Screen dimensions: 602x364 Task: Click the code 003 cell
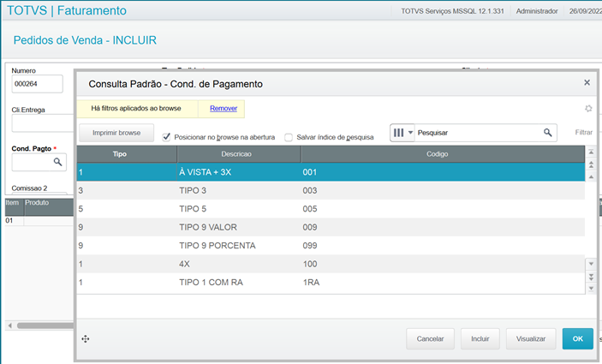coord(310,190)
